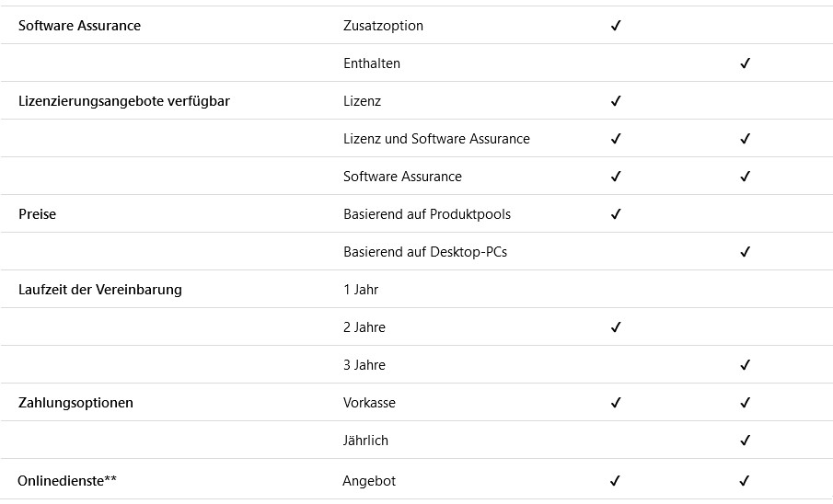The height and width of the screenshot is (504, 833).
Task: Click the checkmark in the 2 Jahre row
Action: (616, 327)
